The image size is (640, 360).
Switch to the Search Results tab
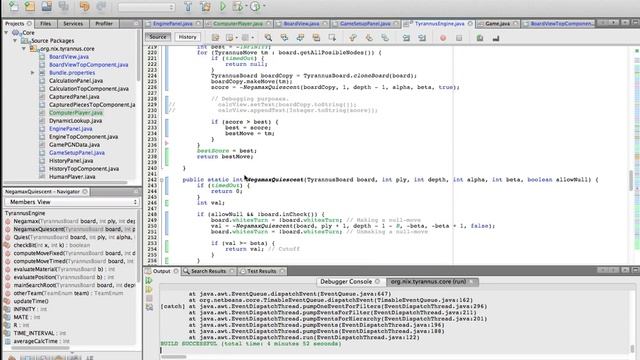[208, 271]
